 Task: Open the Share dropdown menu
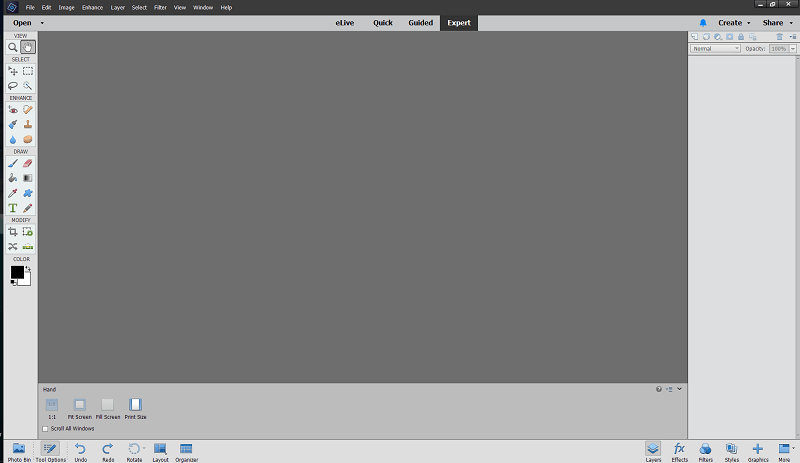pyautogui.click(x=778, y=23)
